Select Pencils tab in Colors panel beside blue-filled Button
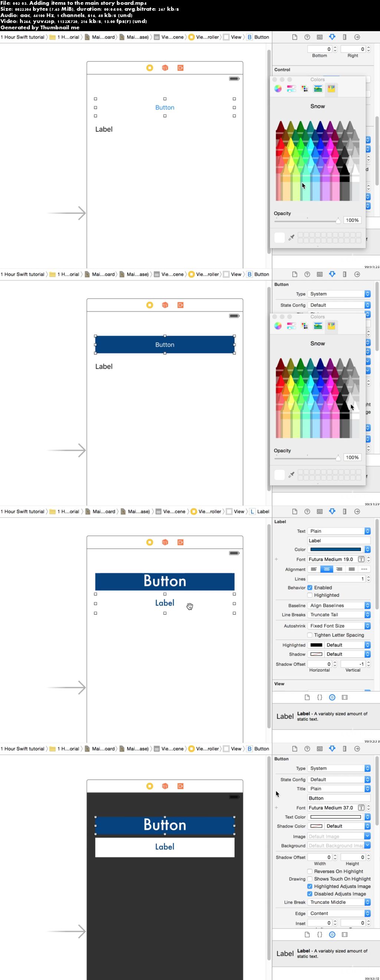 click(x=331, y=326)
